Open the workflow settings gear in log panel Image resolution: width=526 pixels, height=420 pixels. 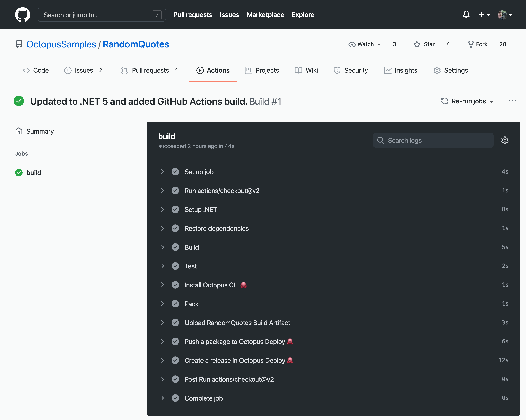coord(505,140)
